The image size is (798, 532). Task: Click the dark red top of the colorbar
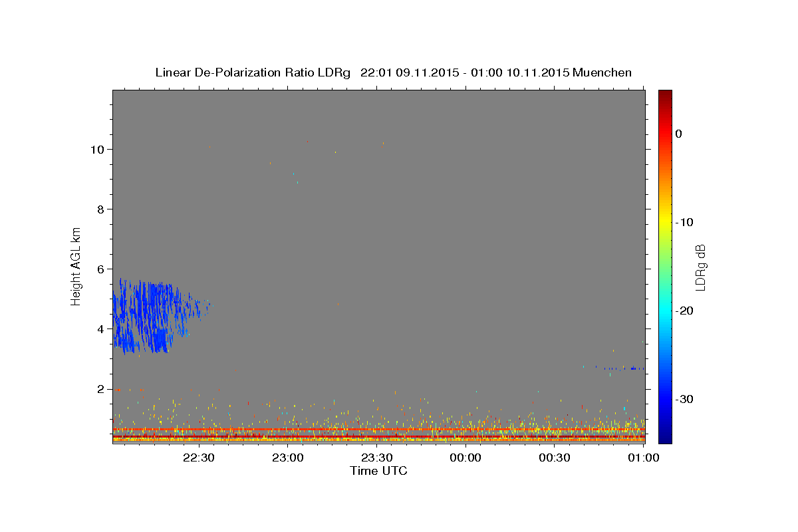(665, 95)
